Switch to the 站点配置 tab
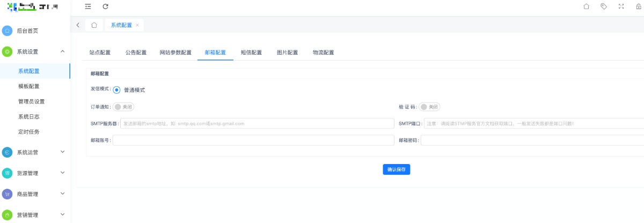This screenshot has width=644, height=223. point(100,53)
